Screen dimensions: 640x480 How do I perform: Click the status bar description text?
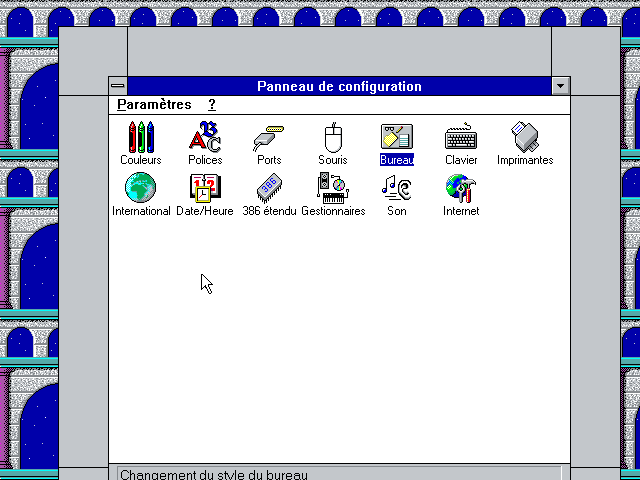click(x=214, y=474)
